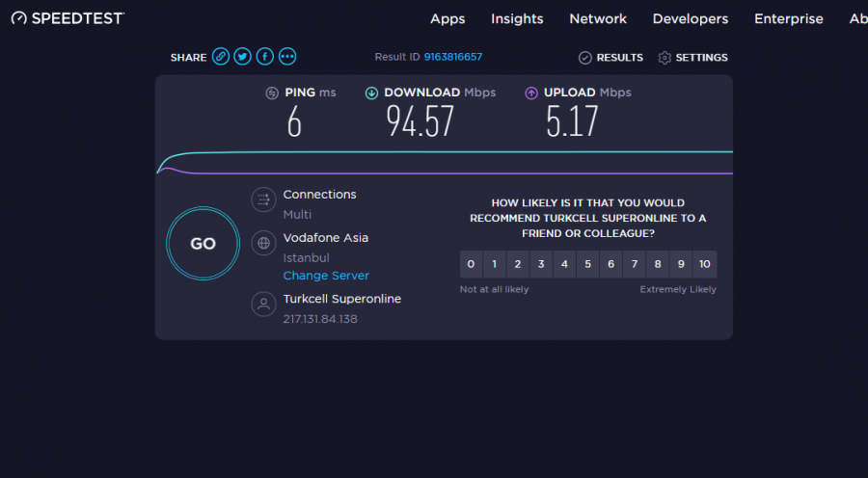Image resolution: width=868 pixels, height=478 pixels.
Task: Open Result ID 9163816657 link
Action: pos(453,57)
